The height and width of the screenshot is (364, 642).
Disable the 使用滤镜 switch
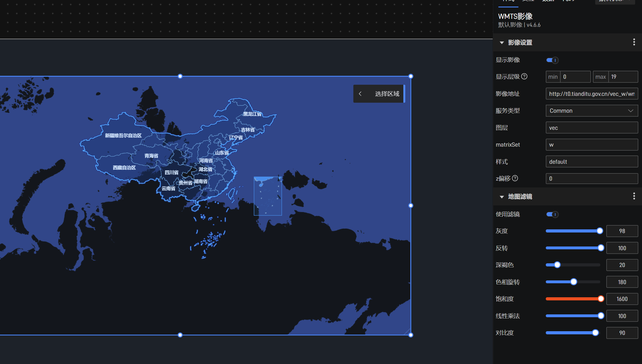coord(552,214)
